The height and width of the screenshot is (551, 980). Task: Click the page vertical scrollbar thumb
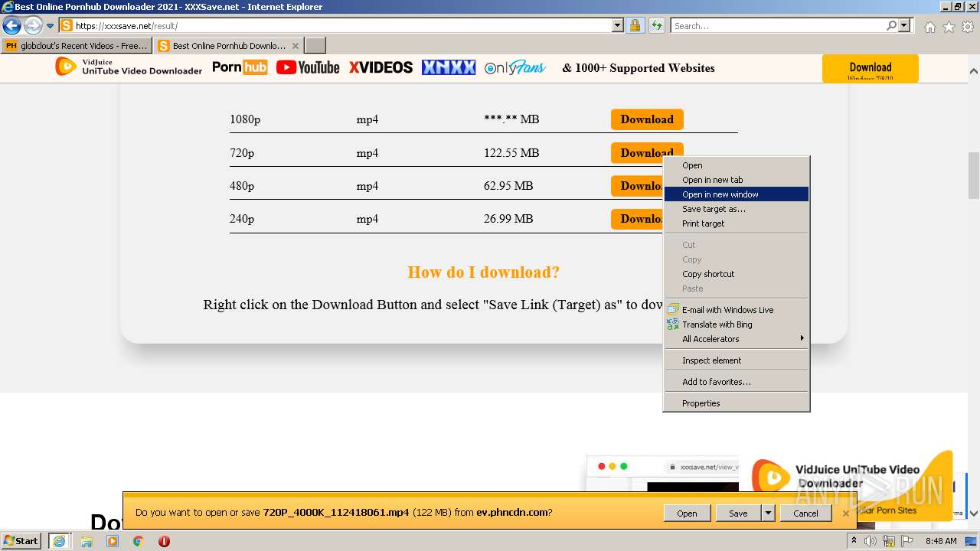973,174
